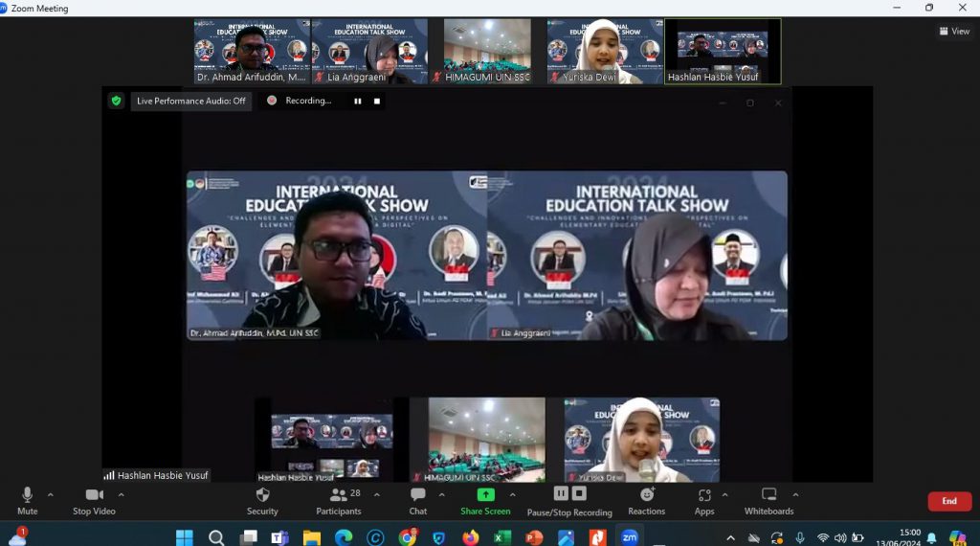Expand audio options arrow beside Mute
This screenshot has height=546, width=980.
[51, 494]
